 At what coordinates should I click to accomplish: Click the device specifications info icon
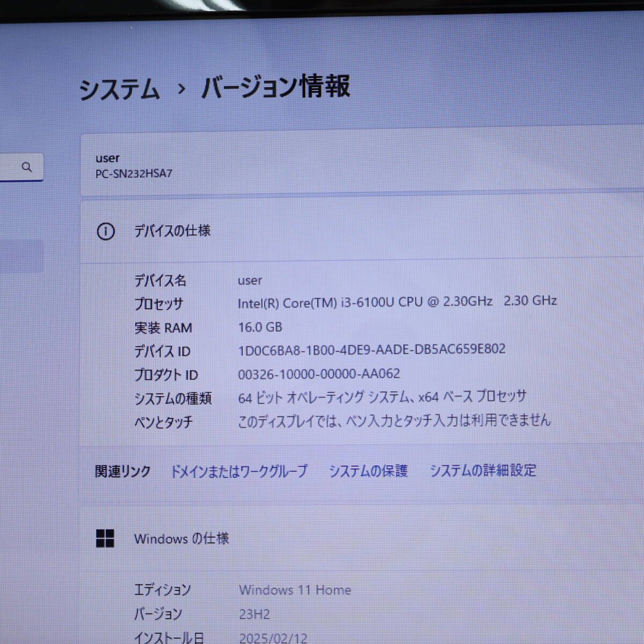[105, 232]
